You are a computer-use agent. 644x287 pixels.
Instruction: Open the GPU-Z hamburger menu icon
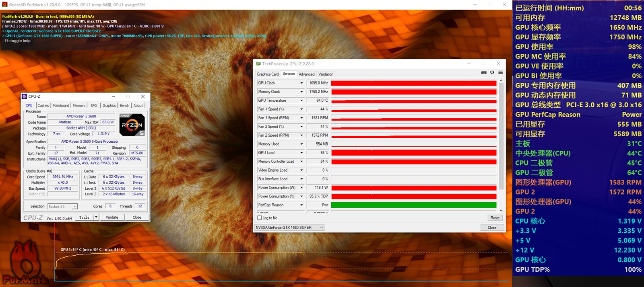click(500, 72)
